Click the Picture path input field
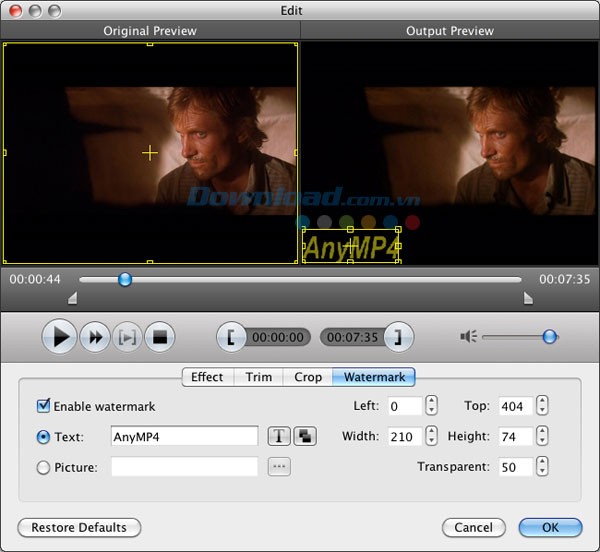The image size is (600, 552). [x=185, y=467]
